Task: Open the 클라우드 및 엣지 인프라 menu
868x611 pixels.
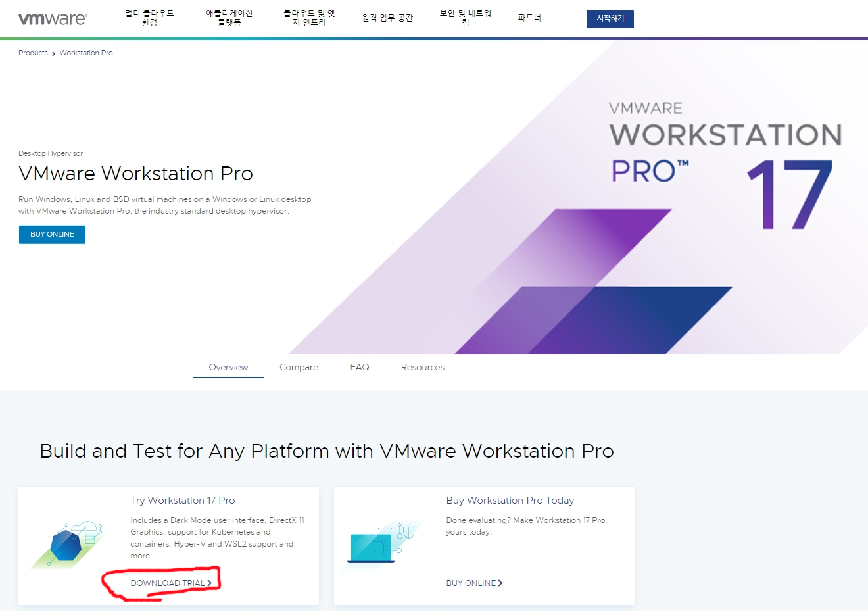Action: point(309,18)
